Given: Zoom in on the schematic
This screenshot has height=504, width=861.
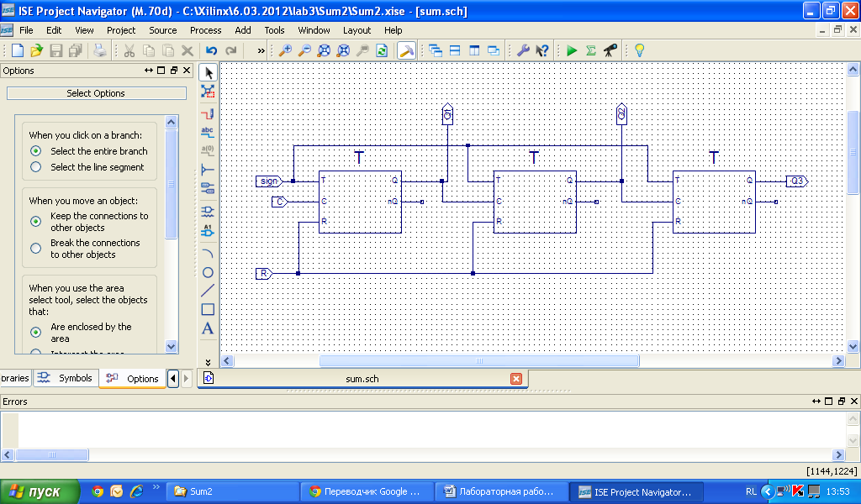Looking at the screenshot, I should tap(285, 50).
